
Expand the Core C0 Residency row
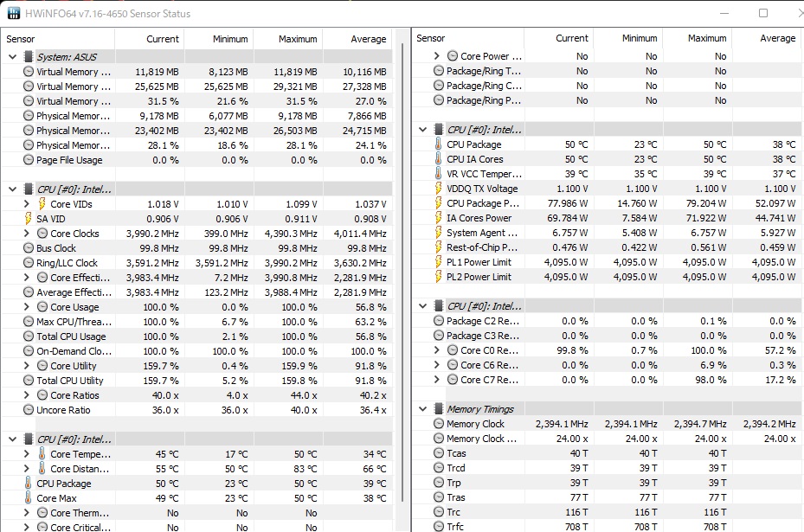coord(437,350)
